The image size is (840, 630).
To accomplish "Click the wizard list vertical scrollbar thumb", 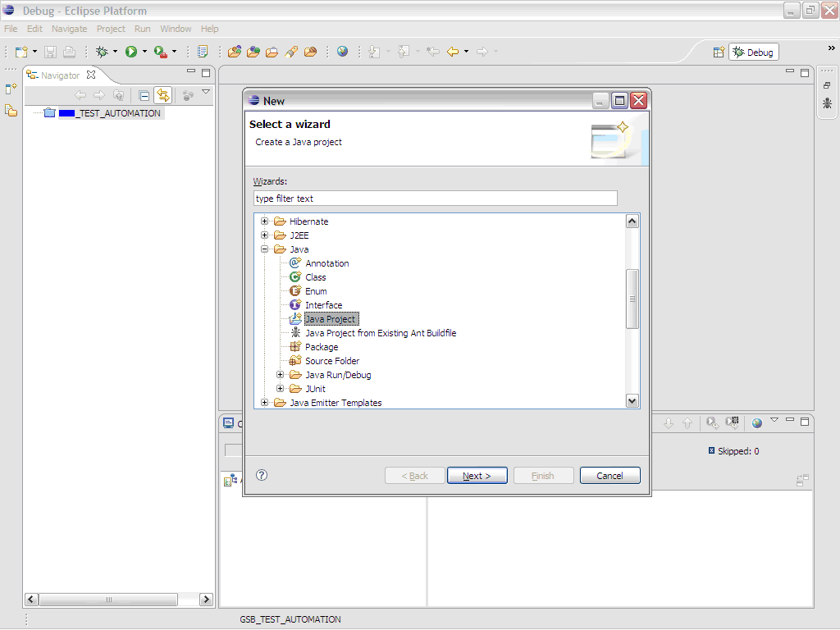I will pyautogui.click(x=632, y=299).
